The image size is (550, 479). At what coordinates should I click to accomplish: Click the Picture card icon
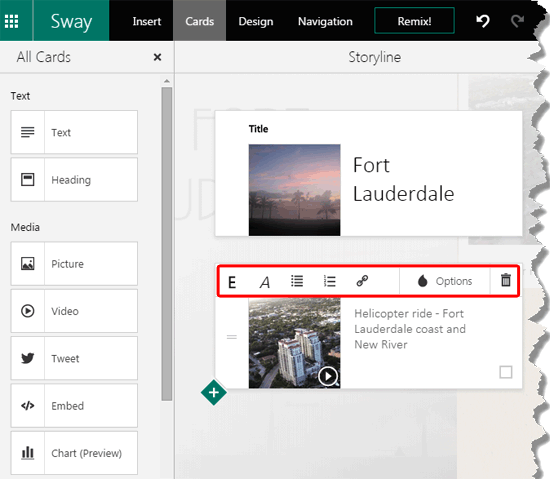tap(28, 263)
